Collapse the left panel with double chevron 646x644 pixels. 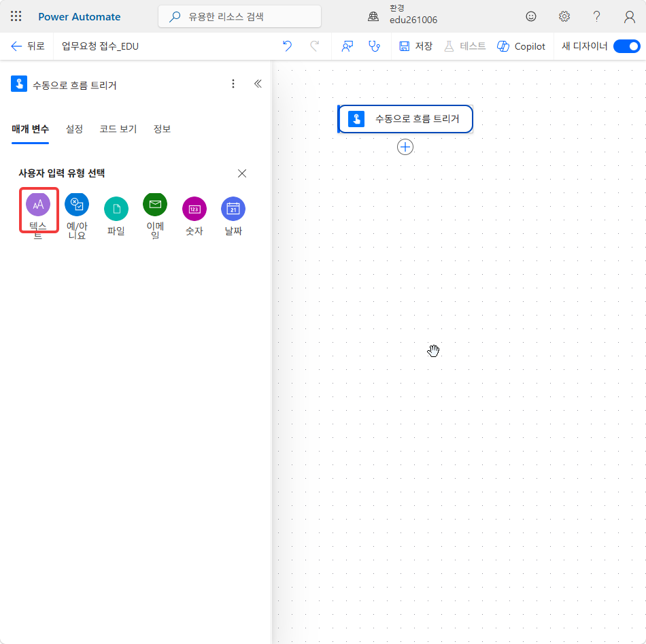258,84
